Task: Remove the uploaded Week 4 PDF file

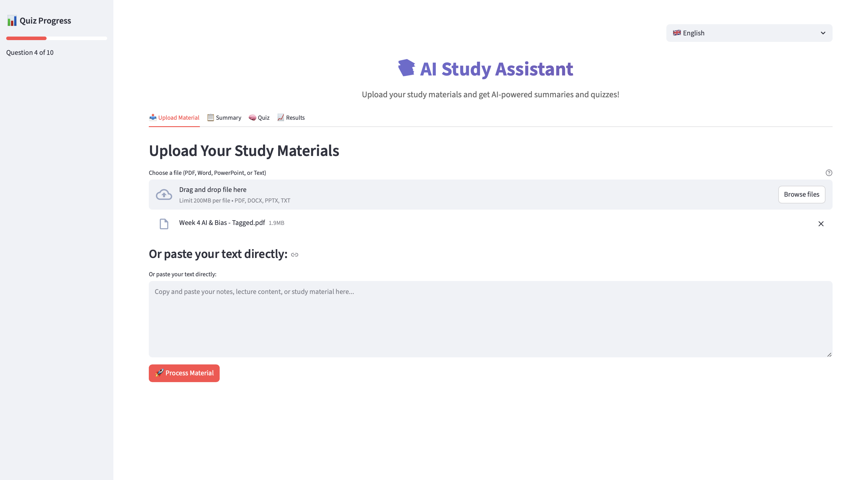Action: tap(820, 224)
